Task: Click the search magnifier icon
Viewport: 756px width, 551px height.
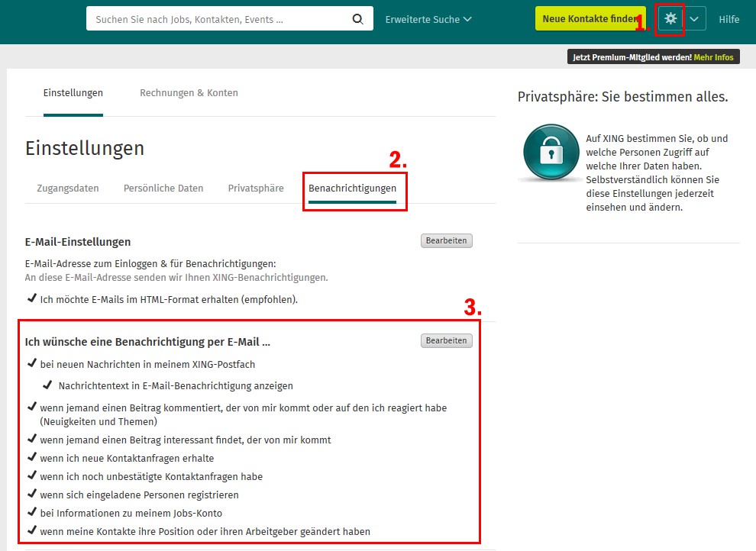Action: pos(357,19)
